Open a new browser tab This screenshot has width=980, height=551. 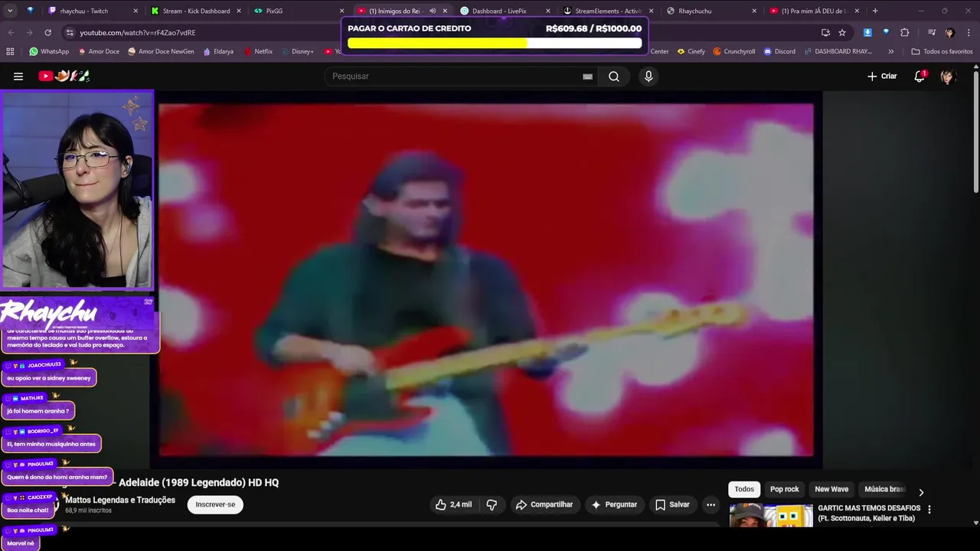point(875,11)
